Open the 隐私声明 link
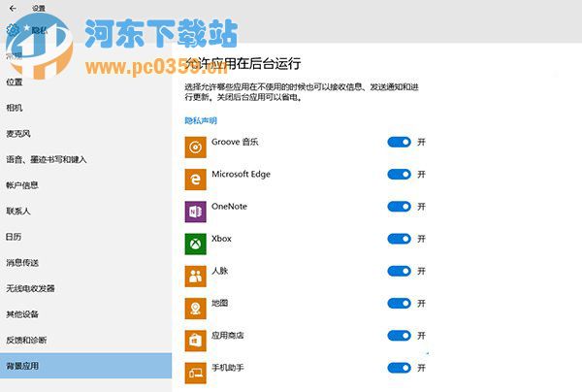 pos(201,120)
